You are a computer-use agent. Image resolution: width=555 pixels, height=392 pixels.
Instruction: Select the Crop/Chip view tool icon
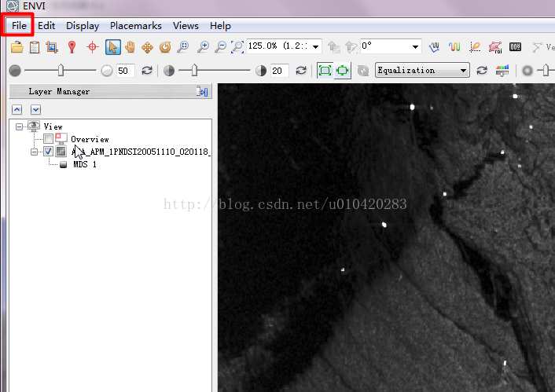coord(52,46)
